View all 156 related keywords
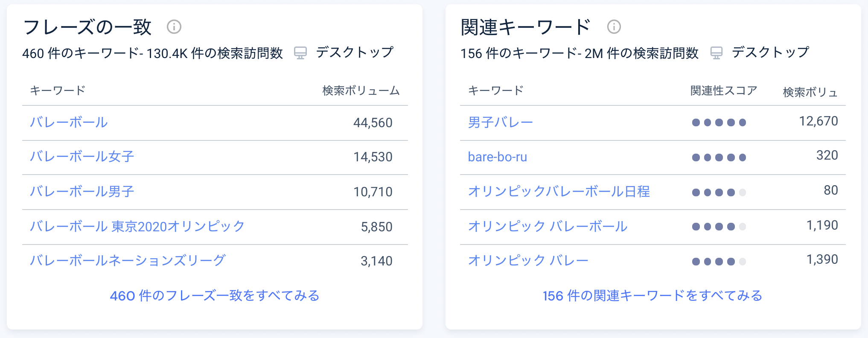 (x=653, y=295)
